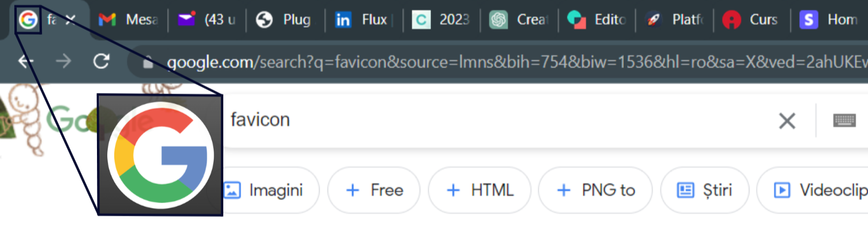
Task: Switch to the Gmail Mesa tab
Action: click(x=128, y=20)
